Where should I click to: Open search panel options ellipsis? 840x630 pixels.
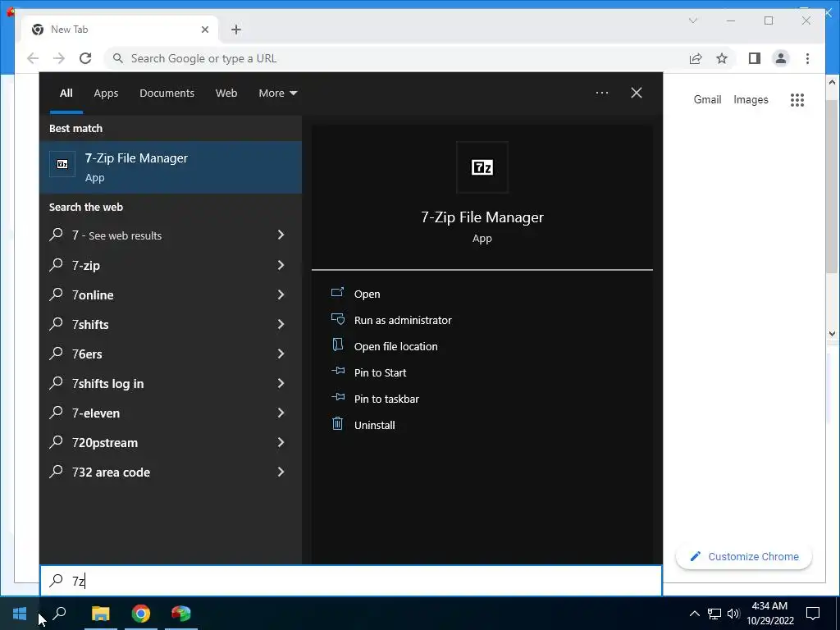(601, 94)
